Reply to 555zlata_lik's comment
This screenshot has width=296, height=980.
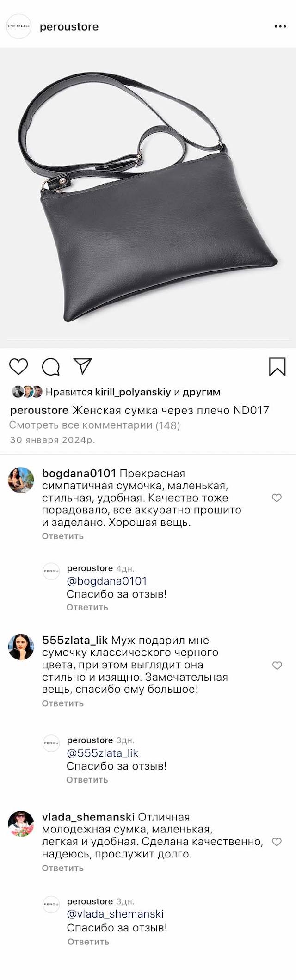[x=63, y=703]
